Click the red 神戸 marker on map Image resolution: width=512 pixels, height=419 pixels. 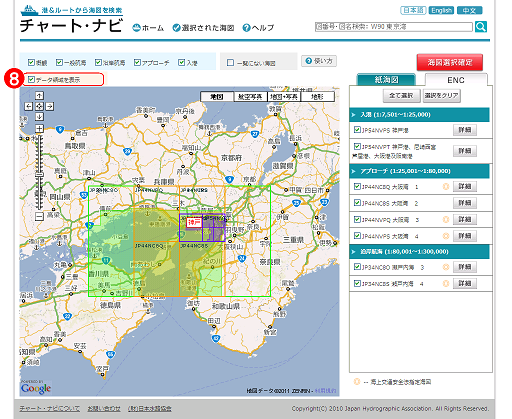click(x=194, y=222)
